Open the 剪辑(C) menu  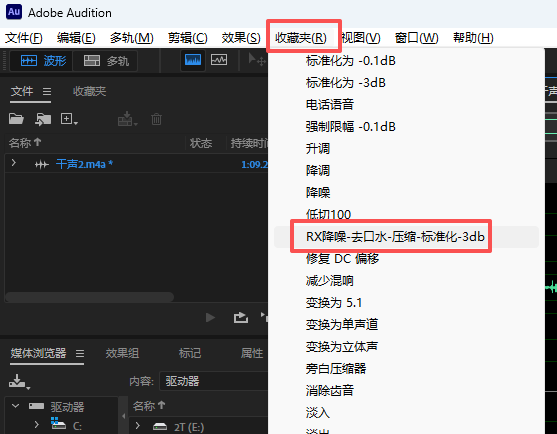pyautogui.click(x=188, y=38)
